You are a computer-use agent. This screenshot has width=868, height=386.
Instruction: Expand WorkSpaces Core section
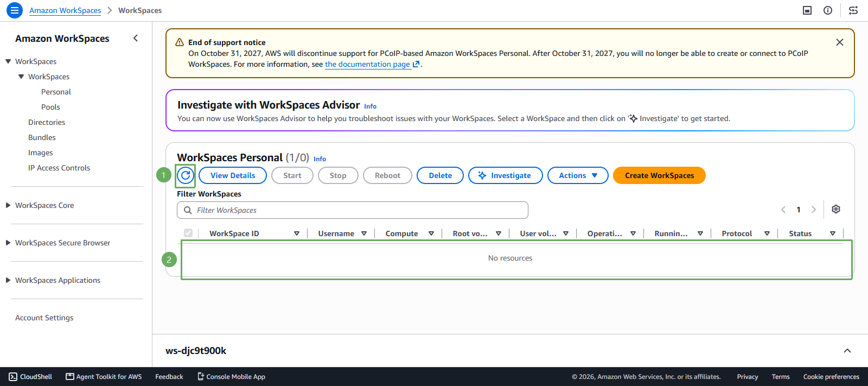tap(8, 205)
